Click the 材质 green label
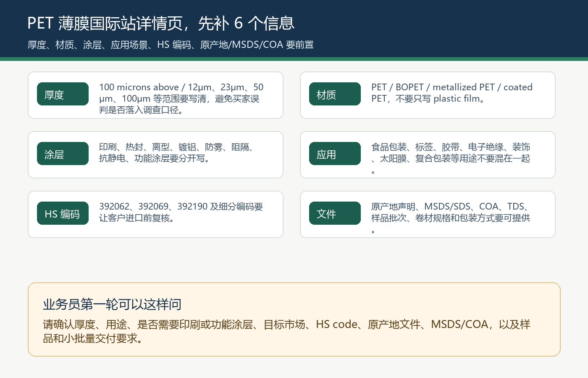Screen dimensions: 588x378 tap(335, 94)
